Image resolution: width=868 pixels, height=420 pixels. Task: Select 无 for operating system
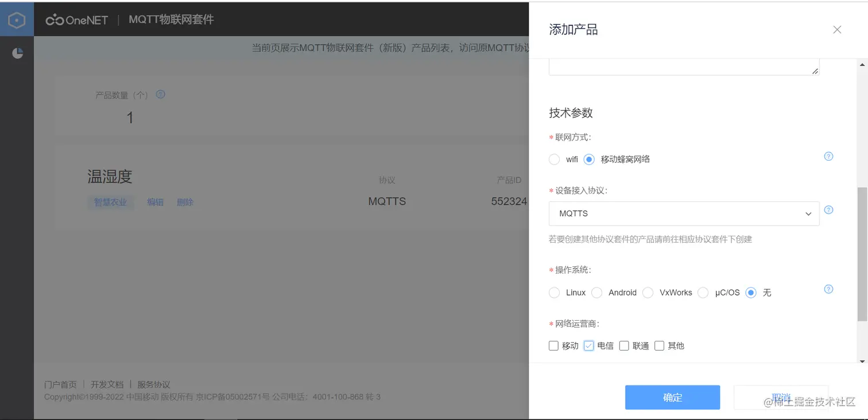point(751,293)
